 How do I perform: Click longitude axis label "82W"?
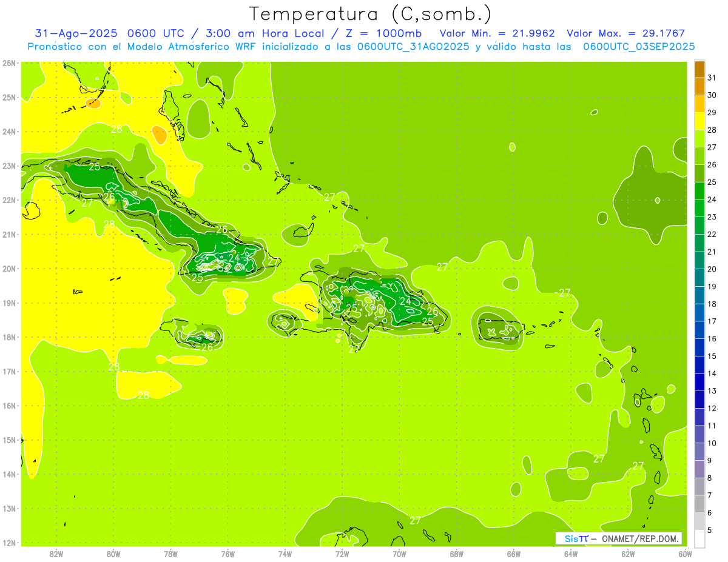[56, 553]
